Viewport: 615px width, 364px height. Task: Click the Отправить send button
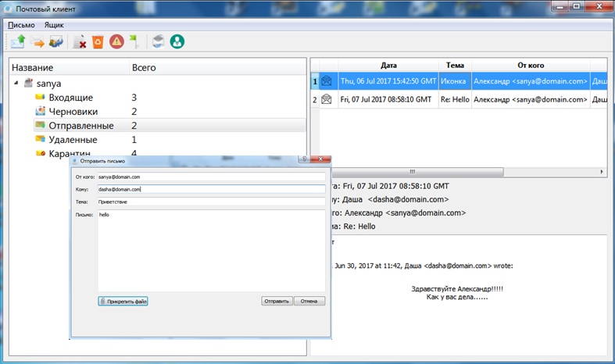pos(277,302)
